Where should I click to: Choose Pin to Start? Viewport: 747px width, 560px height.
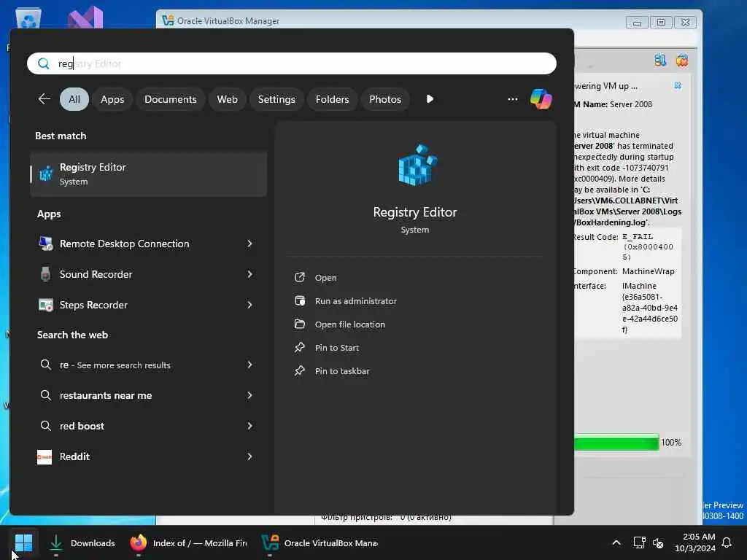(337, 348)
